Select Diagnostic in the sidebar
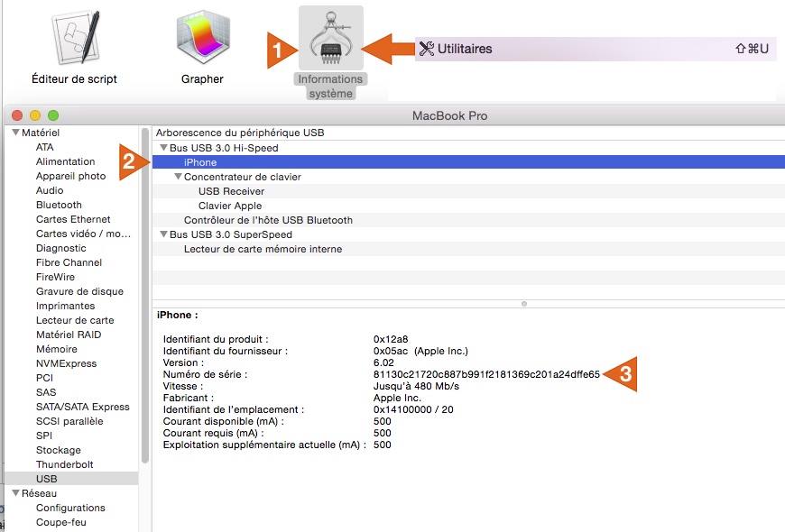The height and width of the screenshot is (532, 785). coord(61,248)
